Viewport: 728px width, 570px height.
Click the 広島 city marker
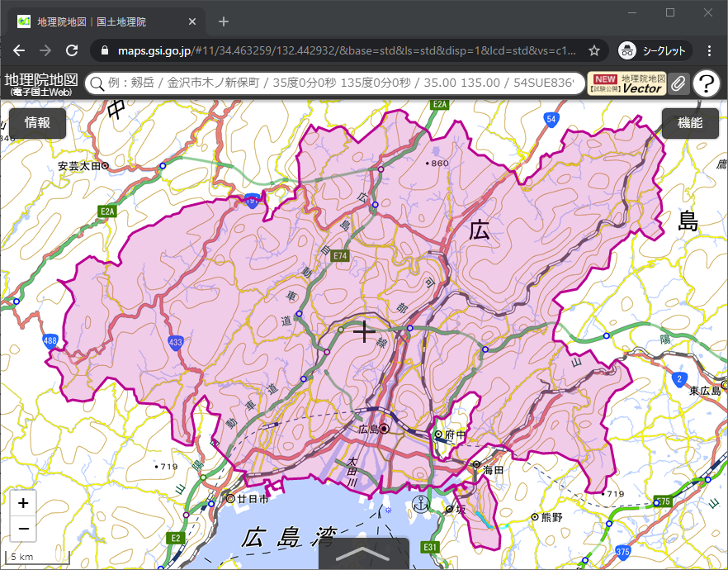(x=384, y=428)
